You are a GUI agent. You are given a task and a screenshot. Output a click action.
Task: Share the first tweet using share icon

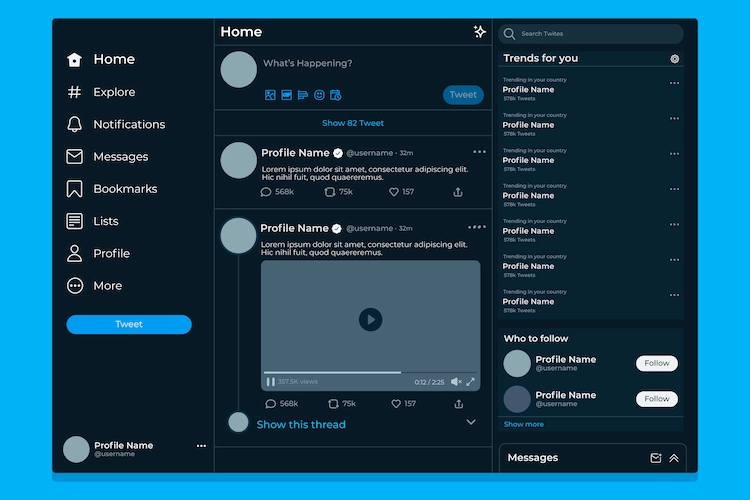[x=458, y=192]
